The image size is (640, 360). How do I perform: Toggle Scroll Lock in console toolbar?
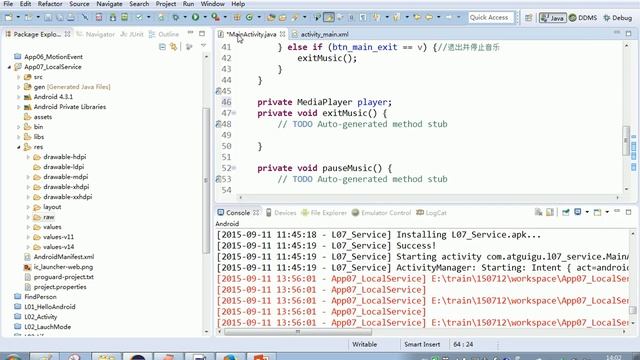550,212
